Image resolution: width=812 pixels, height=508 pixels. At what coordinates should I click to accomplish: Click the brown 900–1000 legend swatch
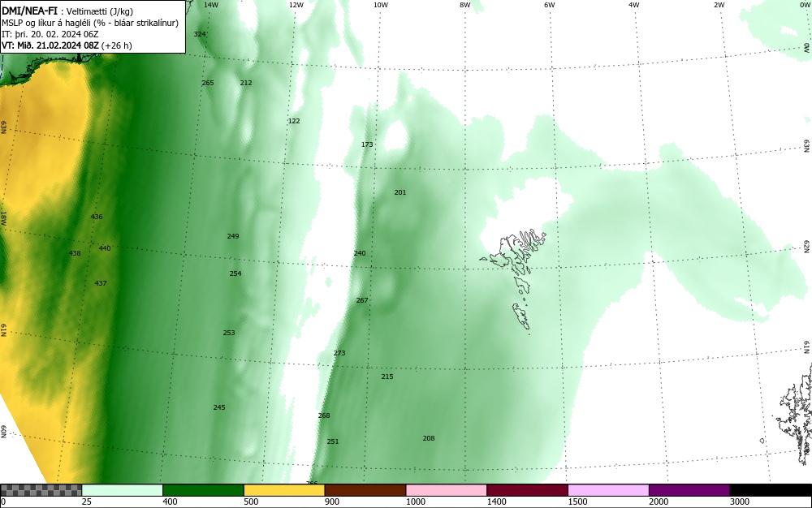365,490
